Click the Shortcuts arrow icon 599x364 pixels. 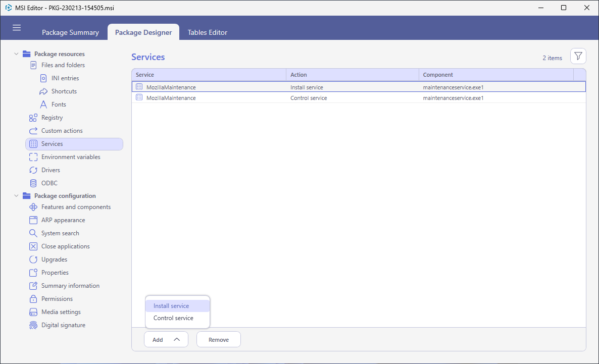(x=43, y=91)
